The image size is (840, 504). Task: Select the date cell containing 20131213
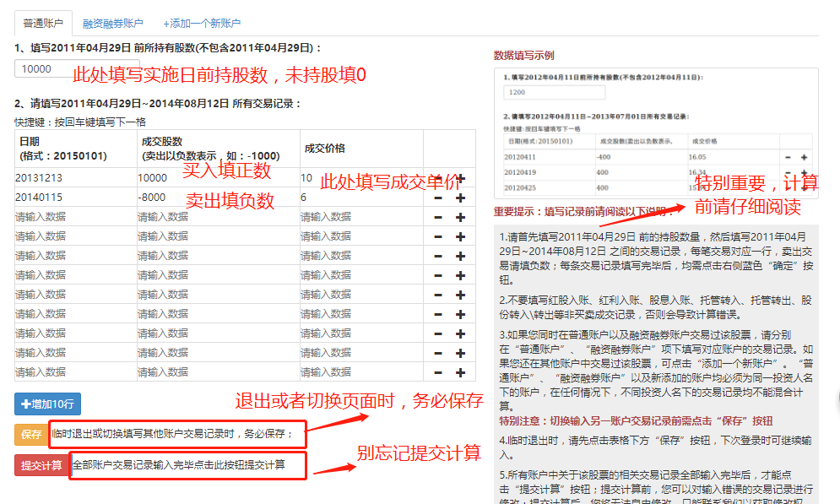pos(74,178)
